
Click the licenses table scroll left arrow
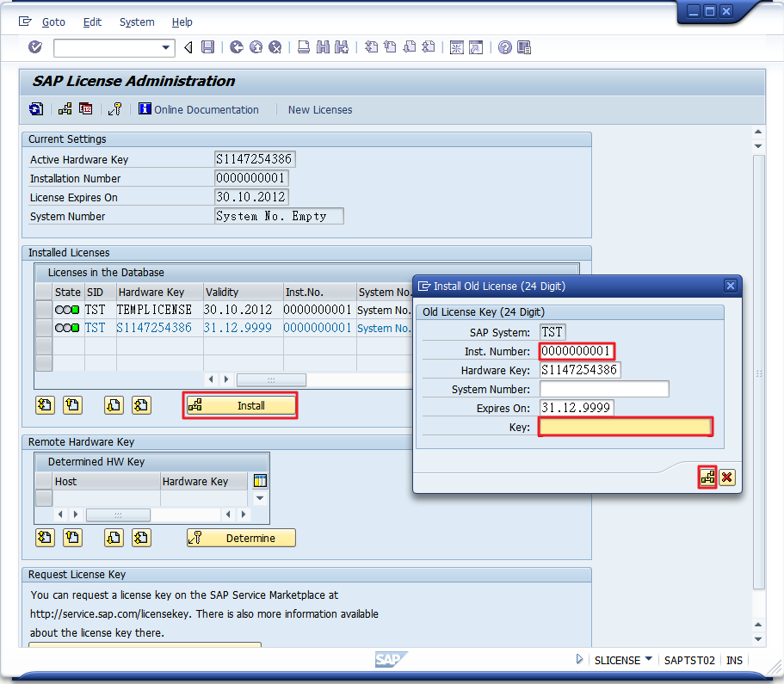[x=211, y=379]
